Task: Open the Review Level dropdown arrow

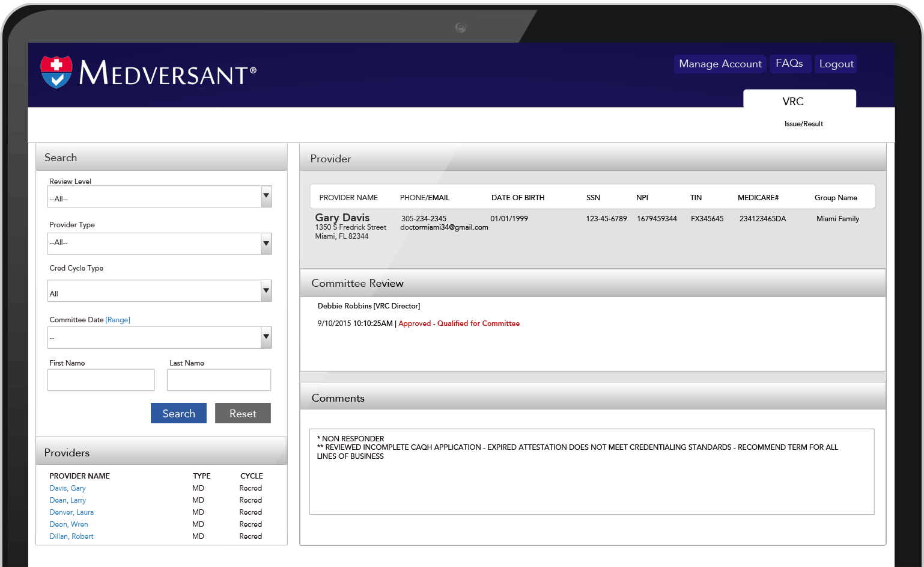Action: point(266,196)
